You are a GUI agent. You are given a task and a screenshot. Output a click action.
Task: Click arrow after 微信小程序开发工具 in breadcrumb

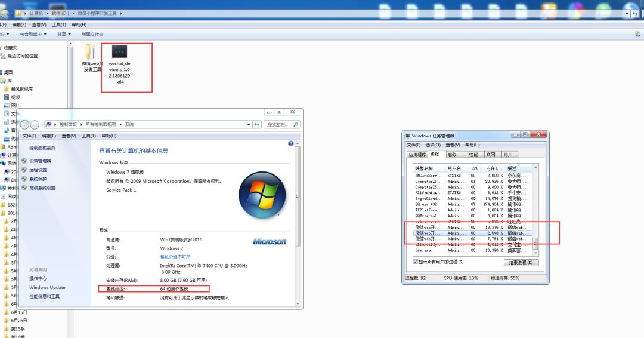(121, 14)
